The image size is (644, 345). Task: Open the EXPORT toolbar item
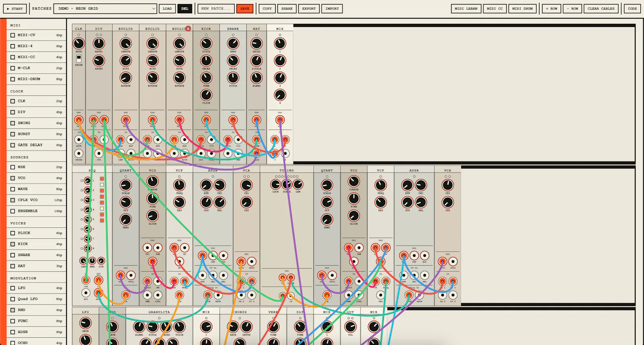[x=309, y=8]
